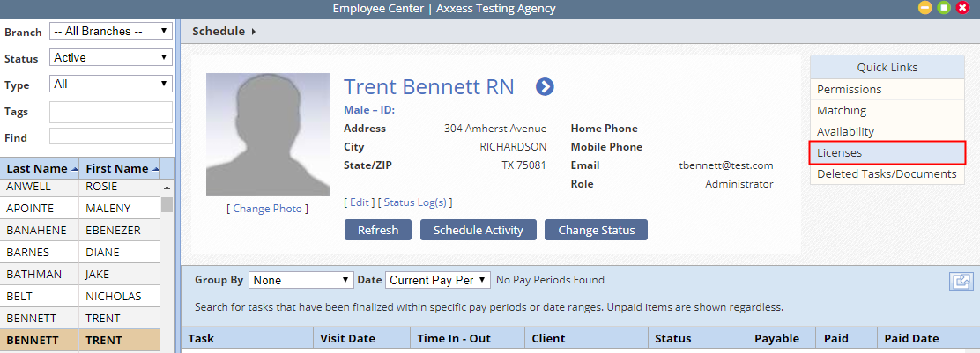
Task: Sort by Last Name column arrow
Action: pos(75,169)
